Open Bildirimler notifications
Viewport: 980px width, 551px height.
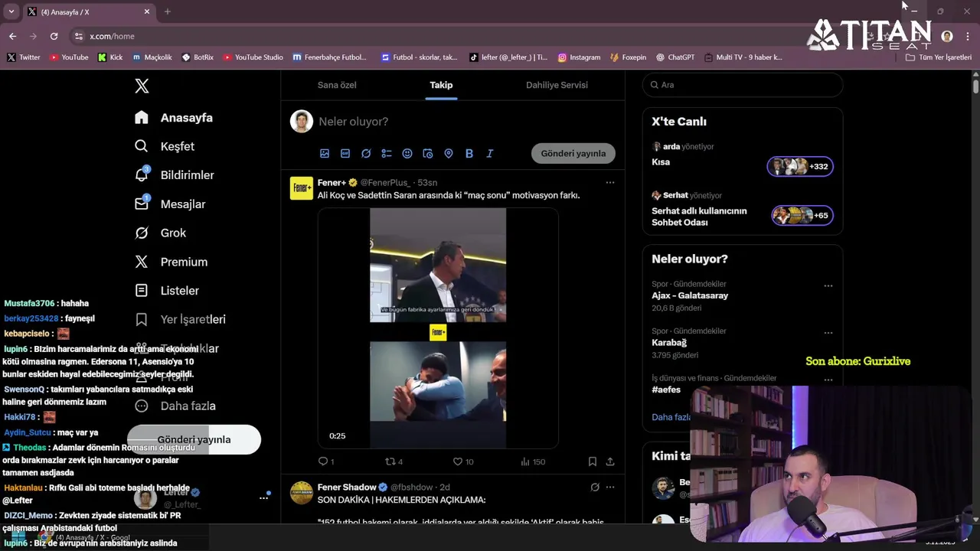coord(175,175)
